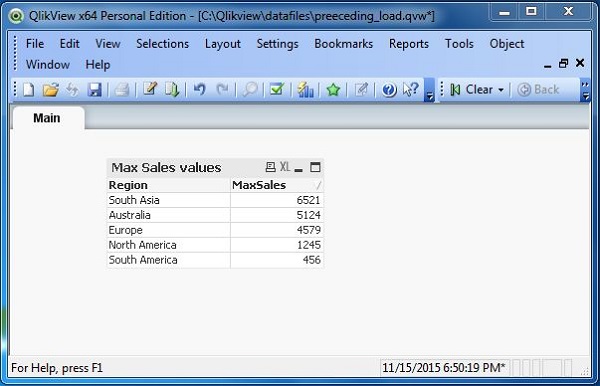Click the Redo toolbar icon
Viewport: 600px width, 386px height.
point(222,90)
